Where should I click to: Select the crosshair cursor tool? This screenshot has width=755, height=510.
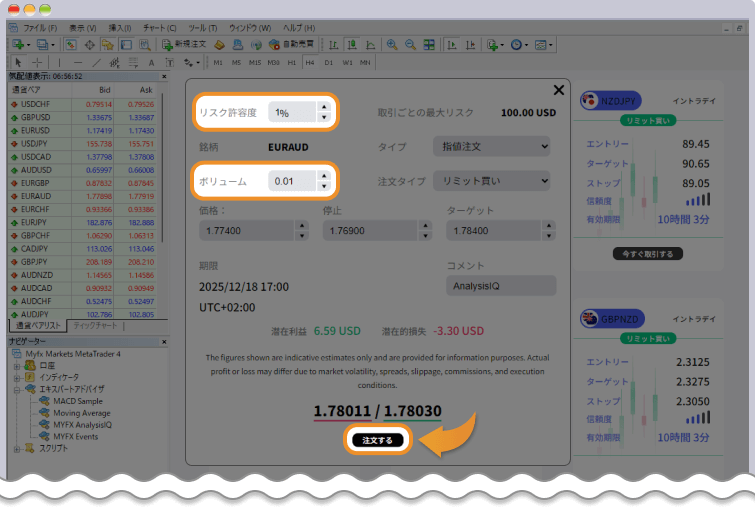37,62
